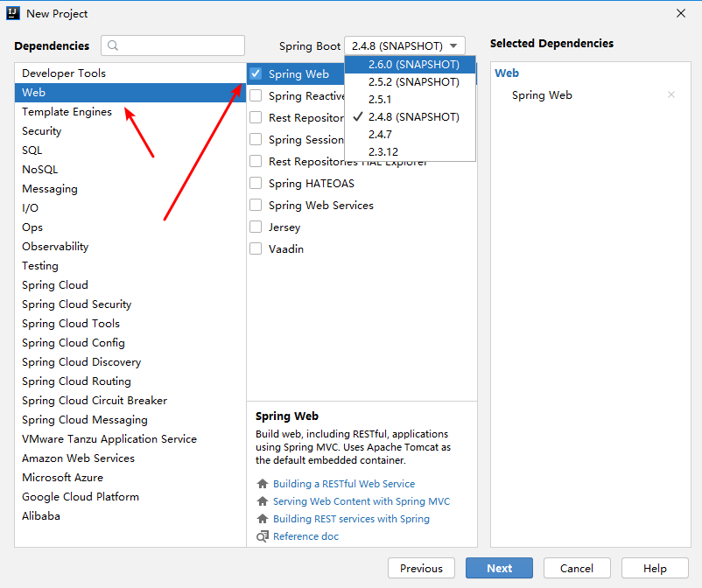Image resolution: width=702 pixels, height=588 pixels.
Task: Click the Web heading in Selected Dependencies
Action: pyautogui.click(x=507, y=73)
